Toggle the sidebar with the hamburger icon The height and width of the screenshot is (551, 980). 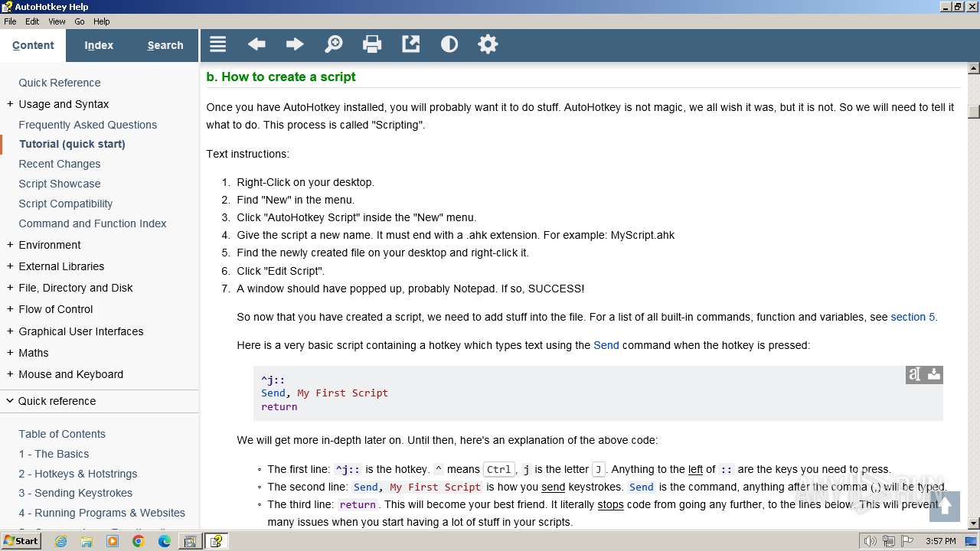[218, 44]
